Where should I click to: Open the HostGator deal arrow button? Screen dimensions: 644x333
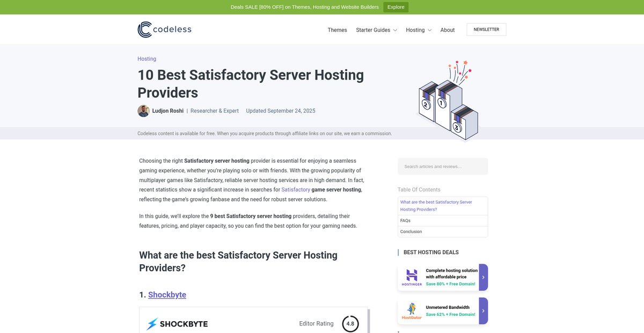pyautogui.click(x=483, y=311)
